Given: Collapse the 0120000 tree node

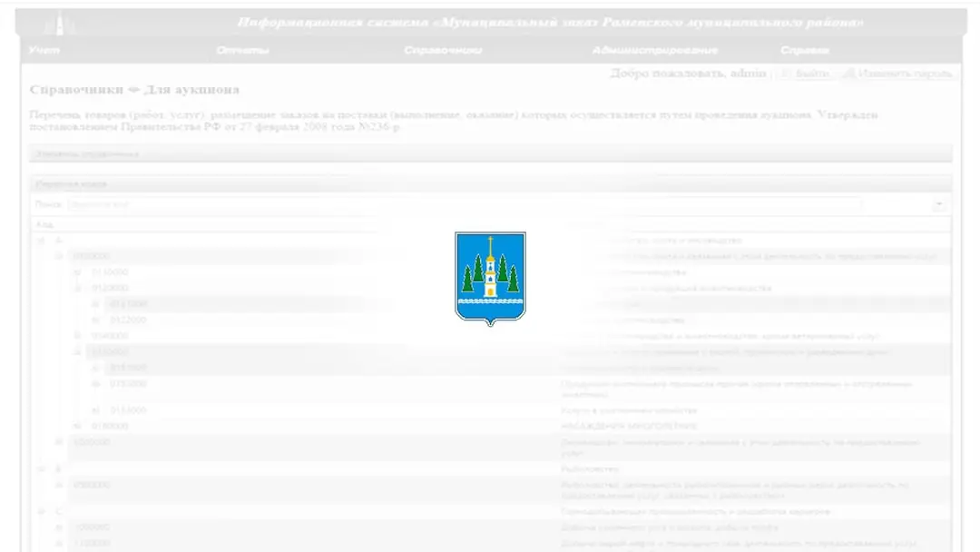Looking at the screenshot, I should click(77, 288).
